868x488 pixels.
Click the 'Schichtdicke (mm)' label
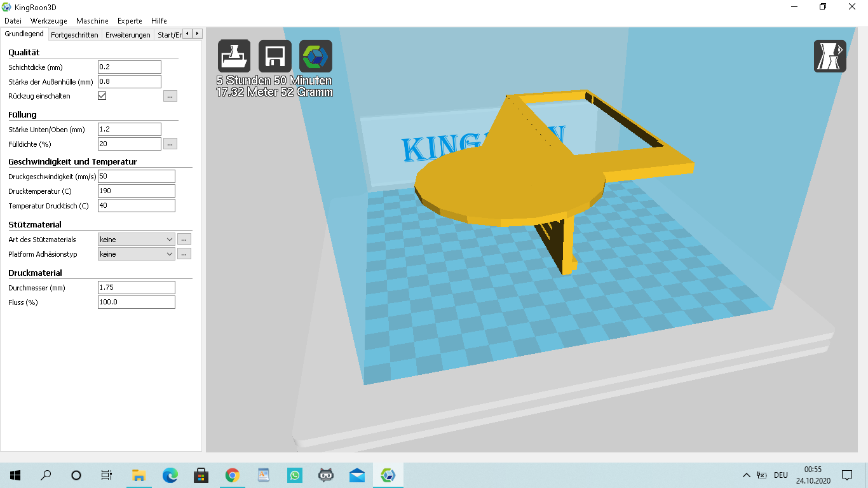click(x=36, y=67)
